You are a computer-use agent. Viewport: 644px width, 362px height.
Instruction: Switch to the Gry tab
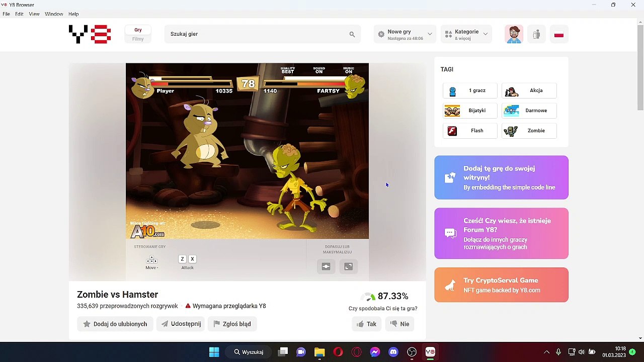click(x=138, y=30)
